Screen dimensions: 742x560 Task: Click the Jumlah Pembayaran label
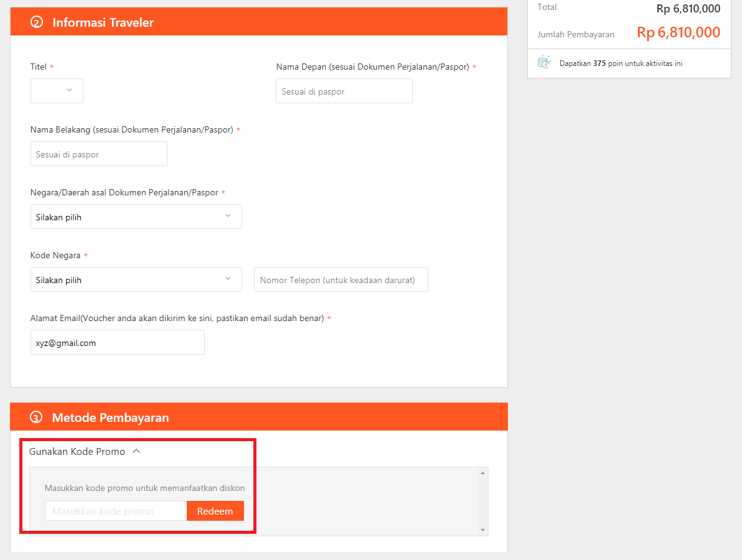(576, 34)
